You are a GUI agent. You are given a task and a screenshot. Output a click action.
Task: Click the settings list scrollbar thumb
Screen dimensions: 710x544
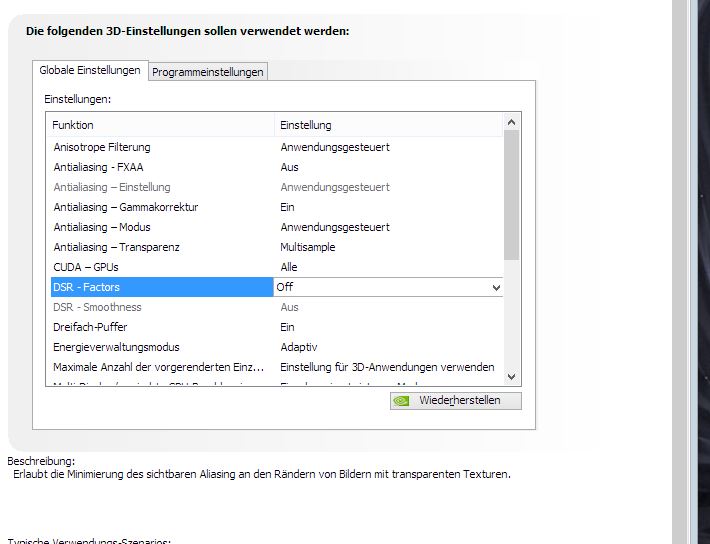[512, 195]
